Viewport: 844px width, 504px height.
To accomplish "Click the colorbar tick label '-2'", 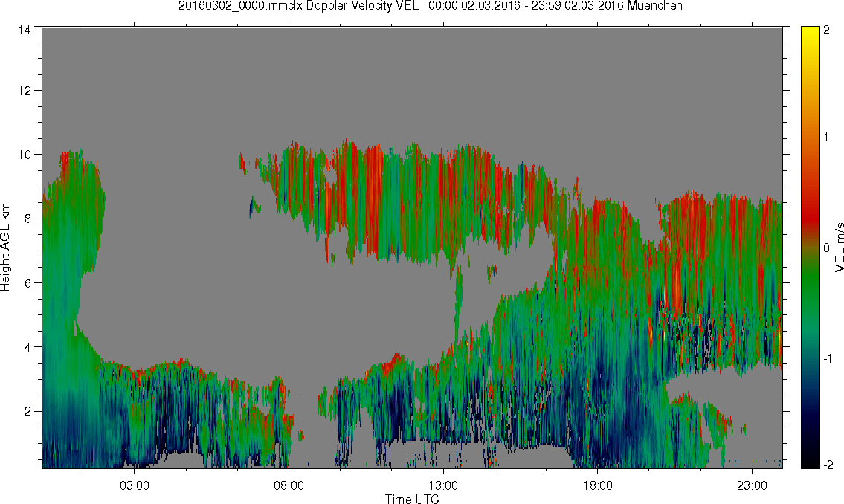I will click(x=828, y=464).
